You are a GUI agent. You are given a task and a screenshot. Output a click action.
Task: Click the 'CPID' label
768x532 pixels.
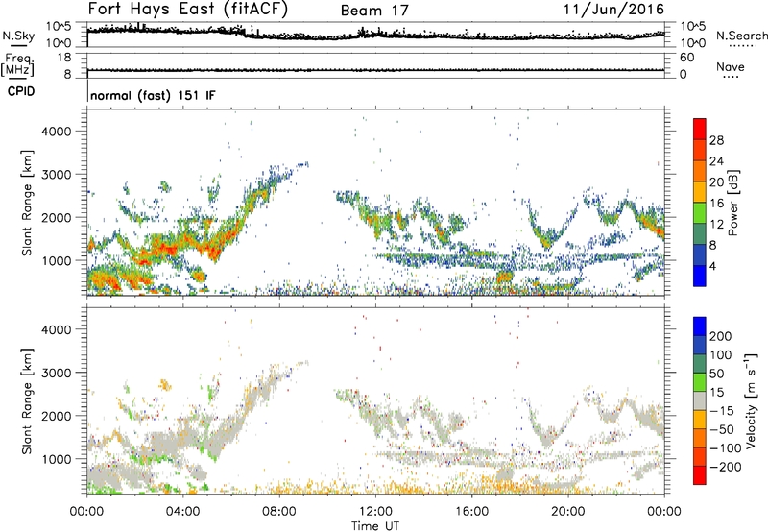click(x=21, y=91)
